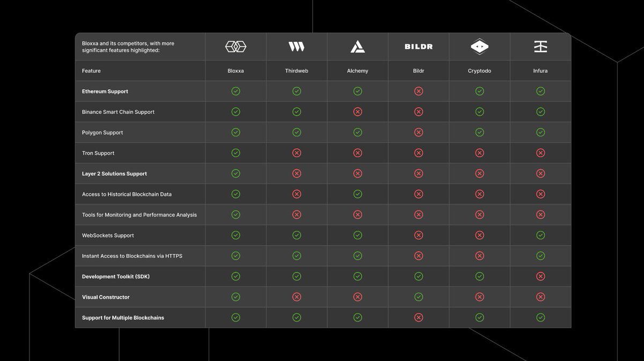644x361 pixels.
Task: Click Bildr's cross for Polygon Support
Action: [x=419, y=132]
